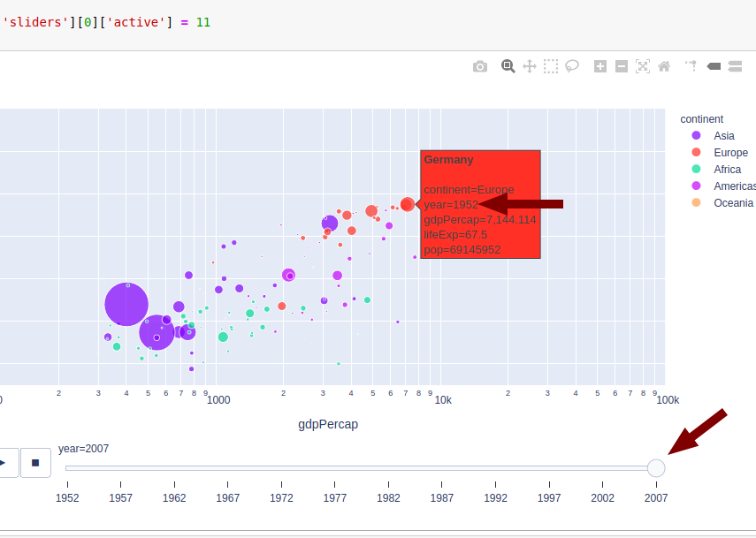
Task: Click the Zoom Out icon
Action: tap(622, 65)
